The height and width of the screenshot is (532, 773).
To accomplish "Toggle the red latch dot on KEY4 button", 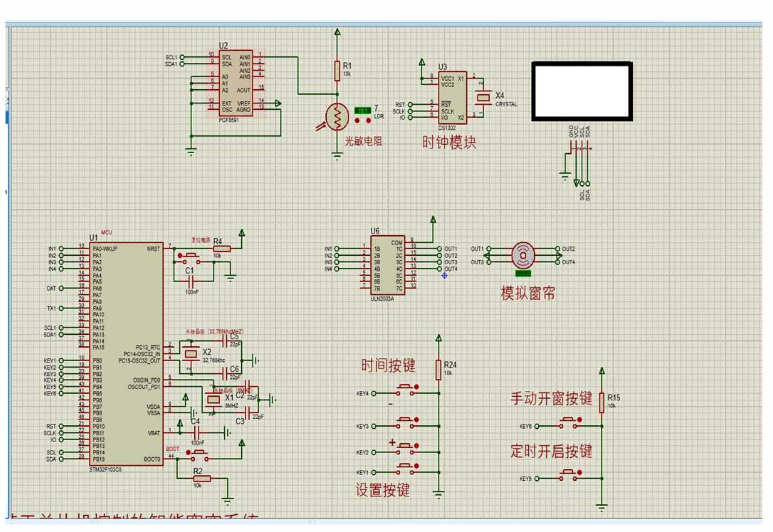I will pyautogui.click(x=416, y=387).
